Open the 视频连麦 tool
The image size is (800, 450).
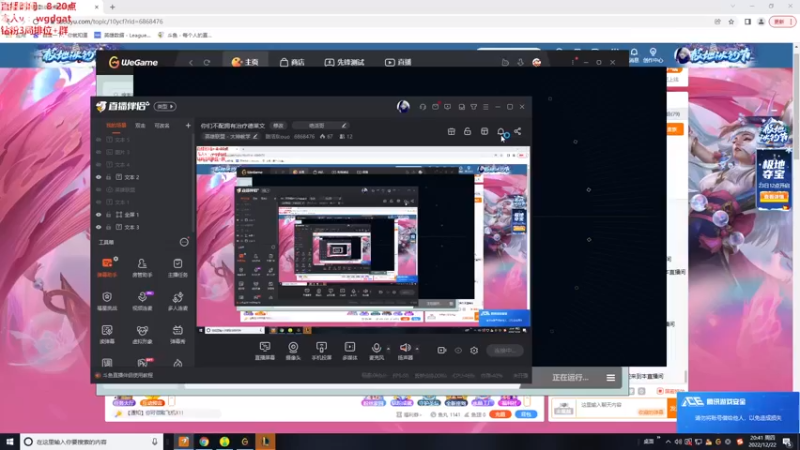click(x=142, y=301)
